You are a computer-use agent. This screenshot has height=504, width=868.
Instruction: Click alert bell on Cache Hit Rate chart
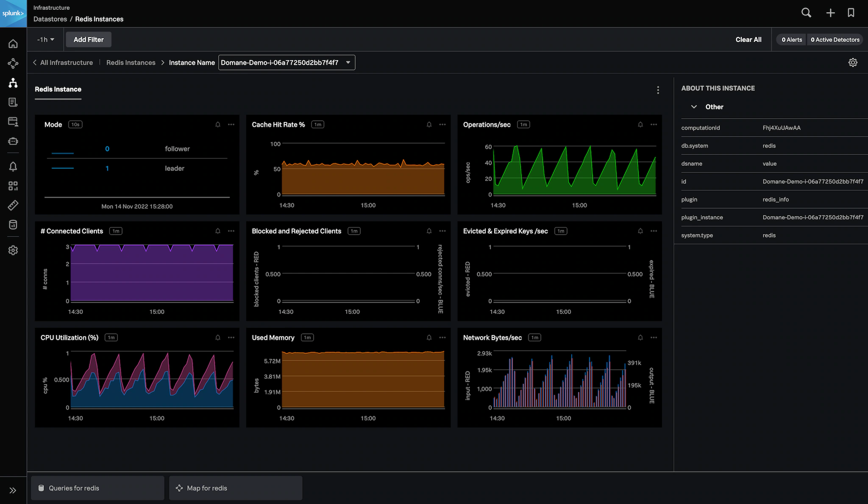pyautogui.click(x=429, y=125)
